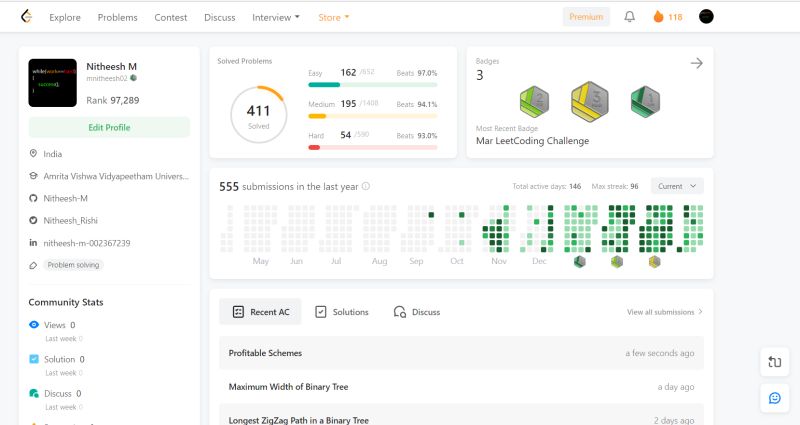Viewport: 800px width, 425px height.
Task: Open the Contest page
Action: pyautogui.click(x=171, y=17)
